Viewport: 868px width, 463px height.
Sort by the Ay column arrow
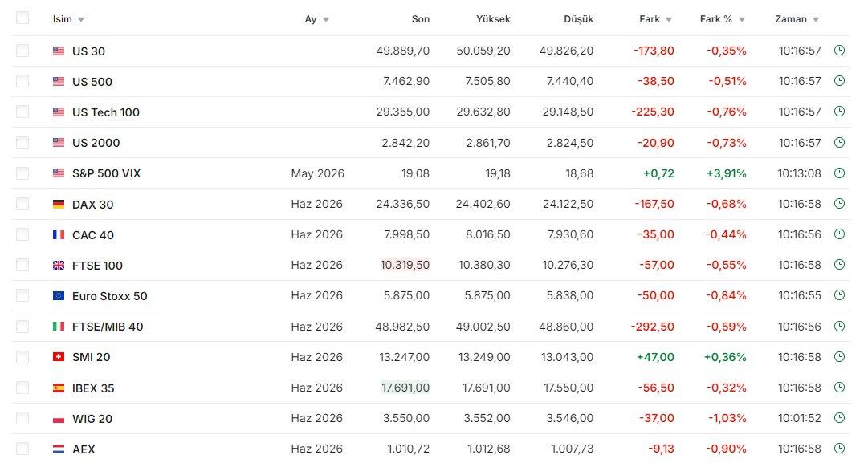[x=325, y=19]
